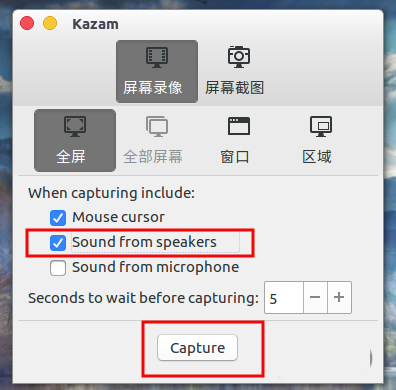Image resolution: width=396 pixels, height=390 pixels.
Task: Disable the Mouse cursor checkbox
Action: tap(58, 218)
